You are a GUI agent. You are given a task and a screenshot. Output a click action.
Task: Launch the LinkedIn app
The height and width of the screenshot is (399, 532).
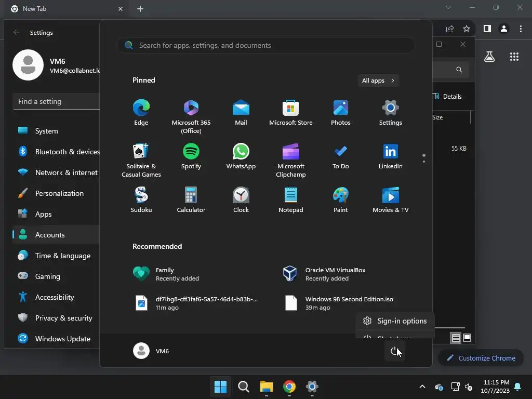(x=391, y=156)
